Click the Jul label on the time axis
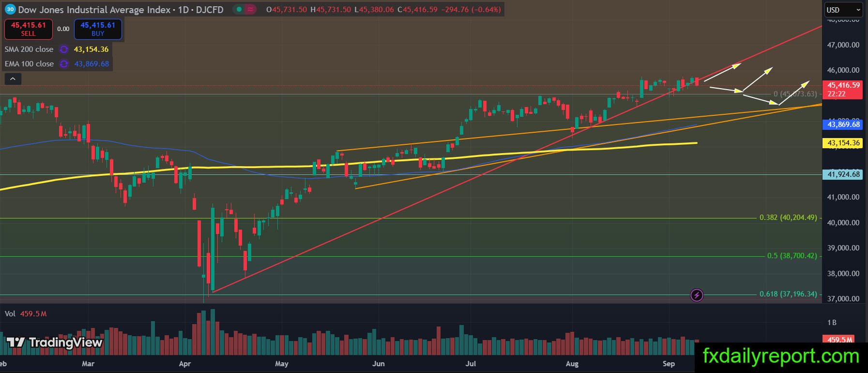868x373 pixels. coord(471,364)
